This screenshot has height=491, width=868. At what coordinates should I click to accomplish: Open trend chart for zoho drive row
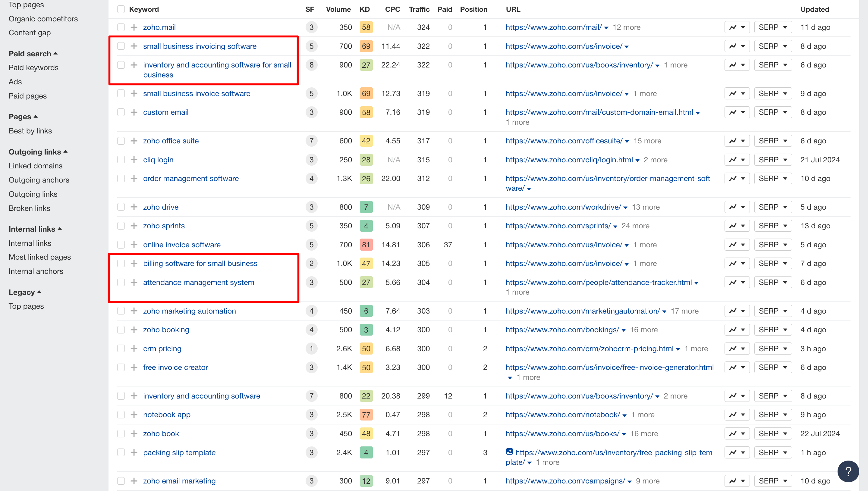pos(737,207)
